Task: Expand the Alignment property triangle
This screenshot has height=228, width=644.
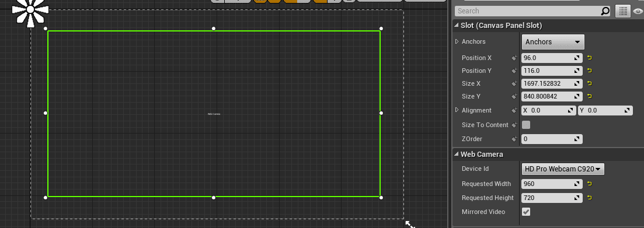Action: pyautogui.click(x=457, y=110)
